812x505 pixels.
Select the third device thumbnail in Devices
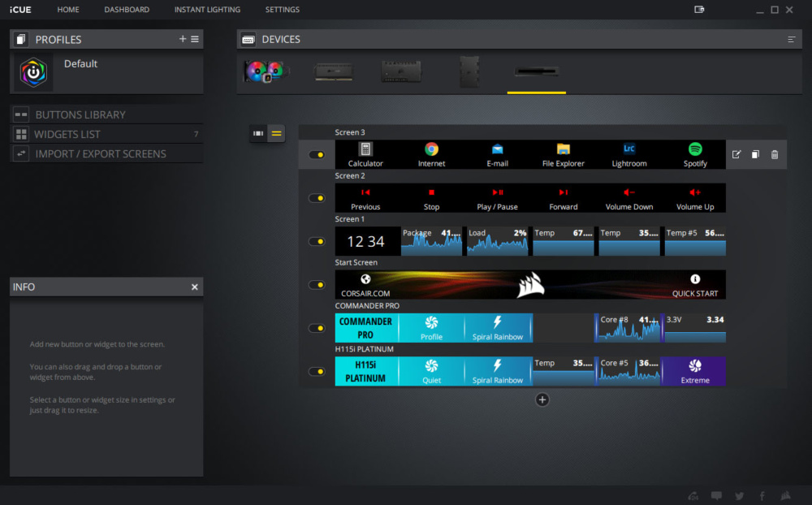[x=401, y=71]
